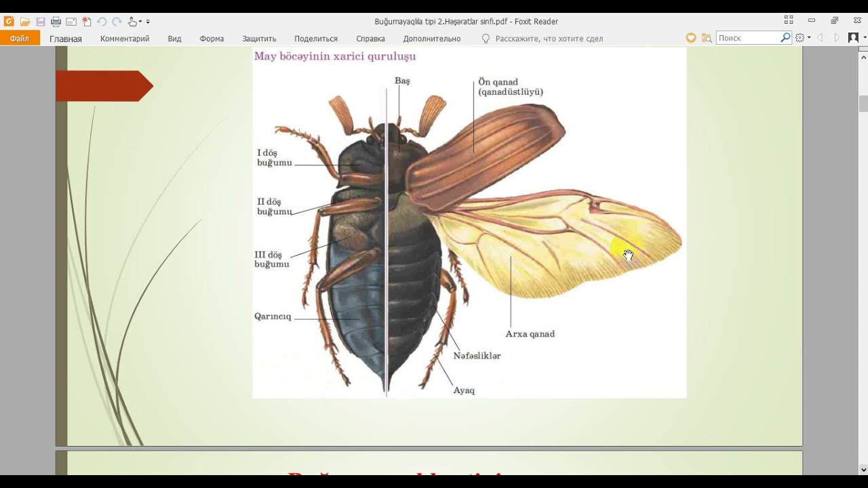Click the 'Baş' label
Viewport: 868px width, 488px height.
(402, 81)
